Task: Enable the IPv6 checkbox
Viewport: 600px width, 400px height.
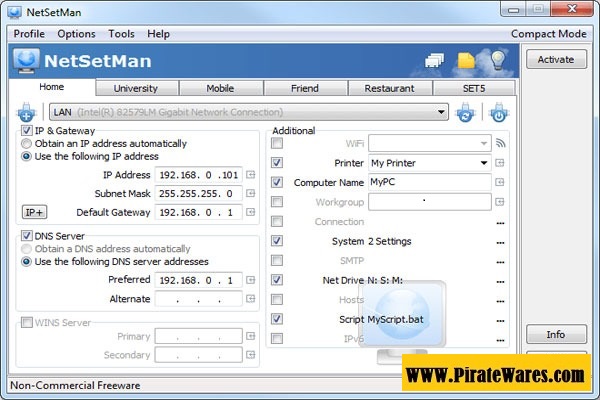Action: (x=277, y=338)
